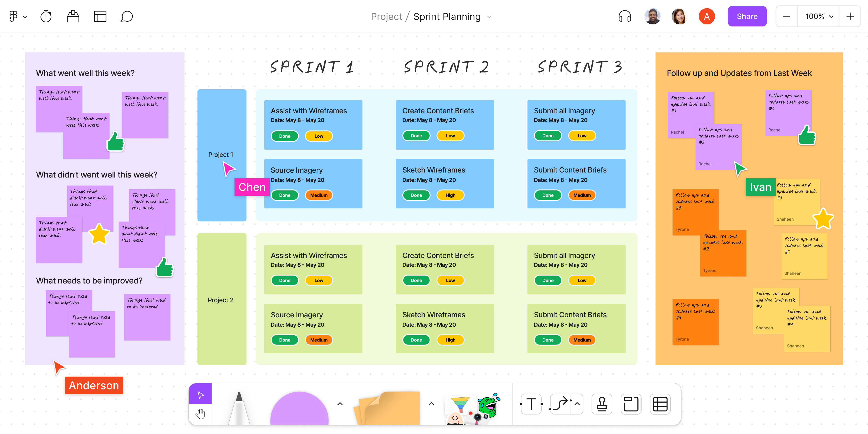Select the Stamp tool

pyautogui.click(x=602, y=404)
